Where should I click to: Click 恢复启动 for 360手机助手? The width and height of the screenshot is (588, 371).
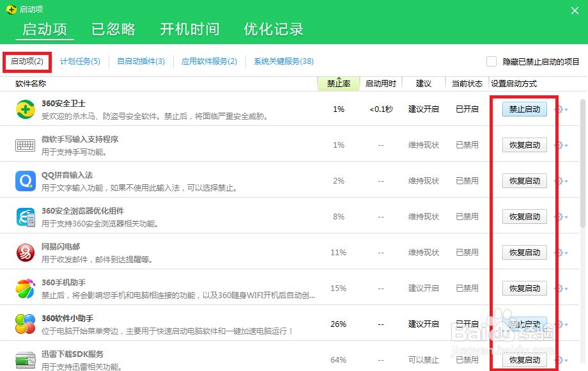coord(525,288)
